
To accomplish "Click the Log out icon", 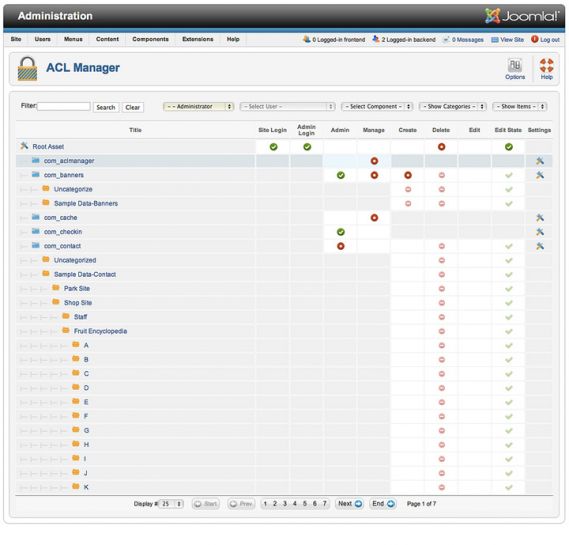I will [535, 39].
